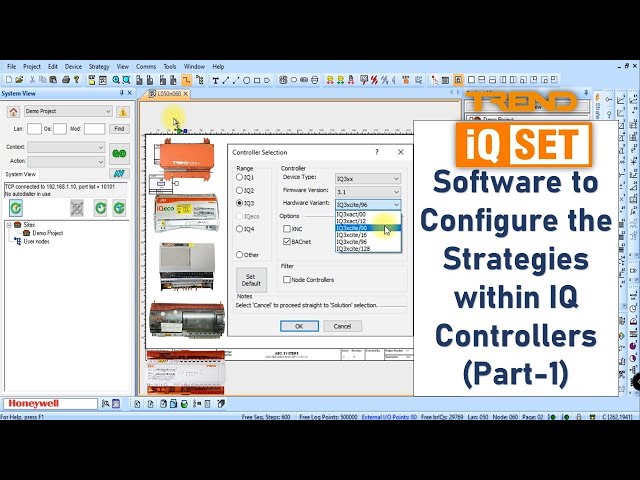Select Demo Project in the Sites tree
The image size is (640, 480).
[x=47, y=233]
